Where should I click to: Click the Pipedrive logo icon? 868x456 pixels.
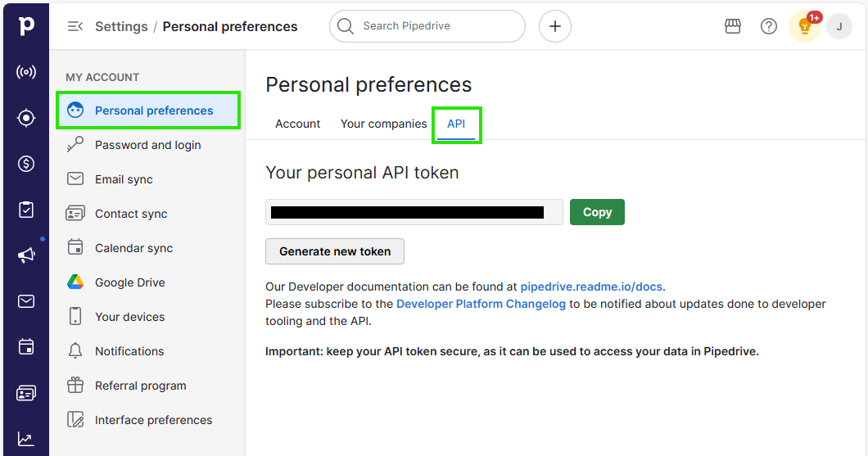click(x=25, y=25)
